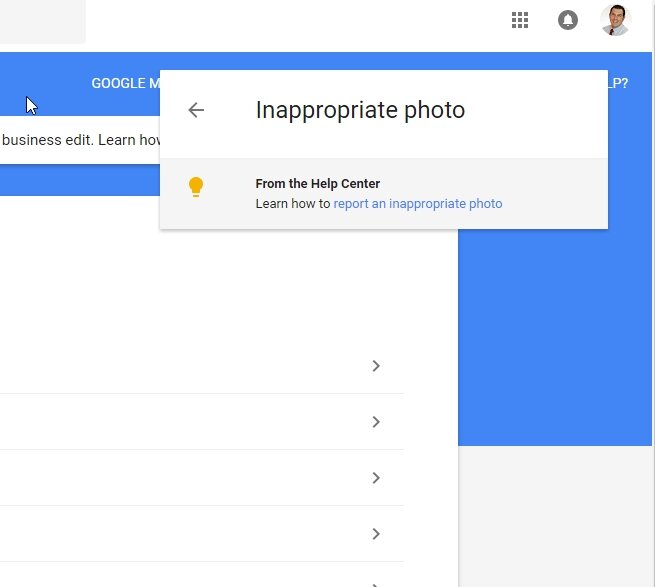Screen dimensions: 655x587
Task: Open the Google apps grid icon
Action: [x=520, y=20]
